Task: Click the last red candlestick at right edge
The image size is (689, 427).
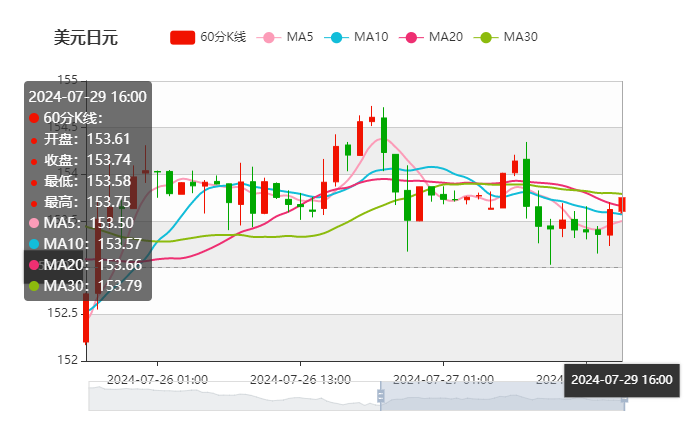Action: [x=622, y=205]
